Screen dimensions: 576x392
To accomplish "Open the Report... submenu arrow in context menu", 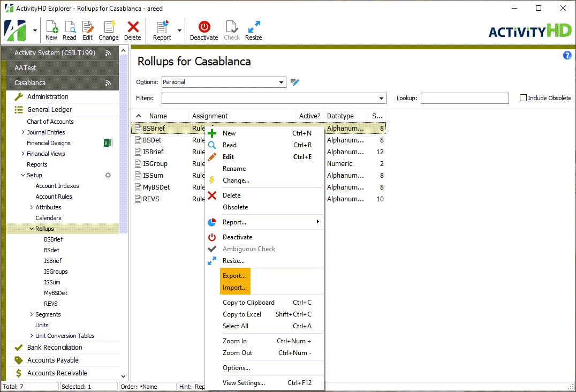I will (318, 222).
